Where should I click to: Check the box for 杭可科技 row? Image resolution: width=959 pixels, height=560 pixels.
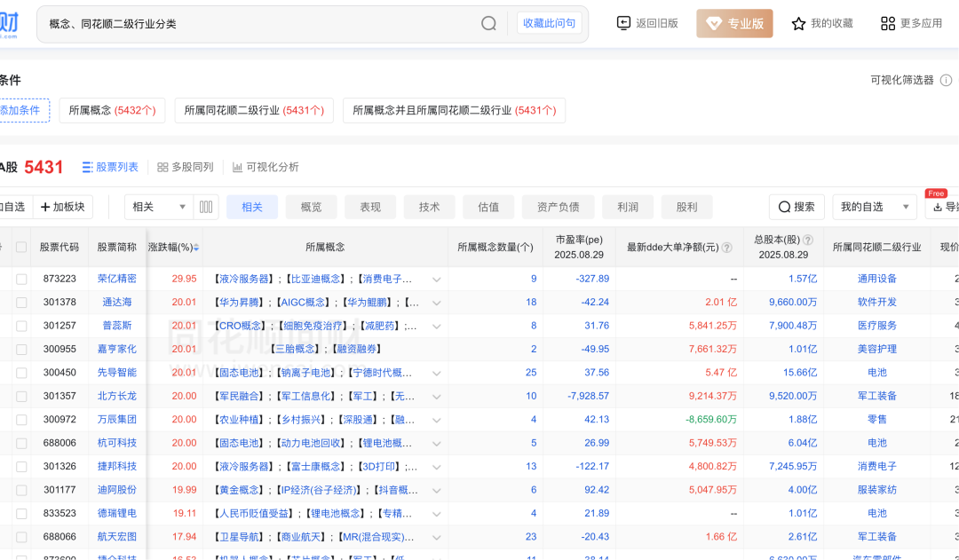point(21,443)
